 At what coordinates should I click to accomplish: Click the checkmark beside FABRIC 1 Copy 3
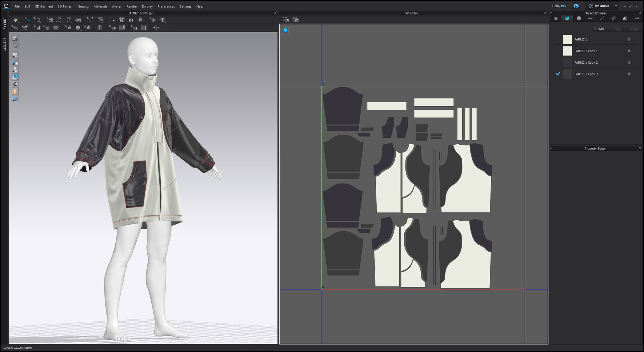(558, 74)
